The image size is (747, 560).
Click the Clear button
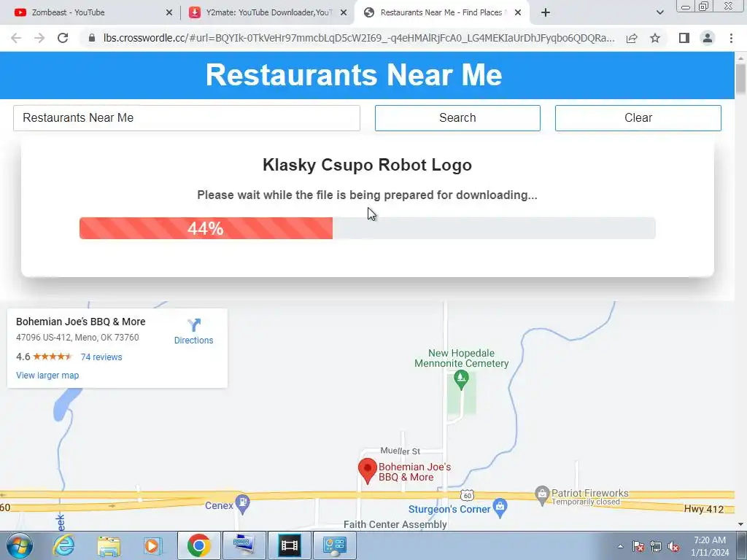(x=638, y=118)
